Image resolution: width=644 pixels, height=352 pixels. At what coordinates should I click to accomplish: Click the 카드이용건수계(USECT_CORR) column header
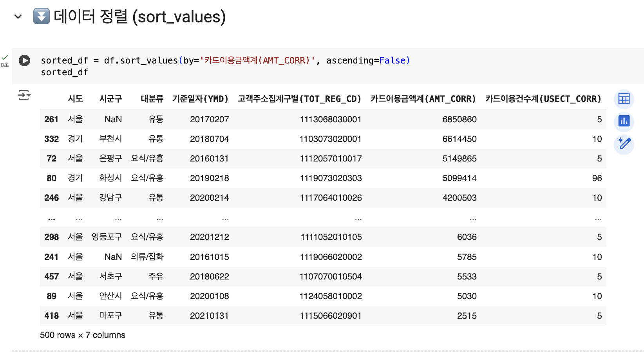543,99
